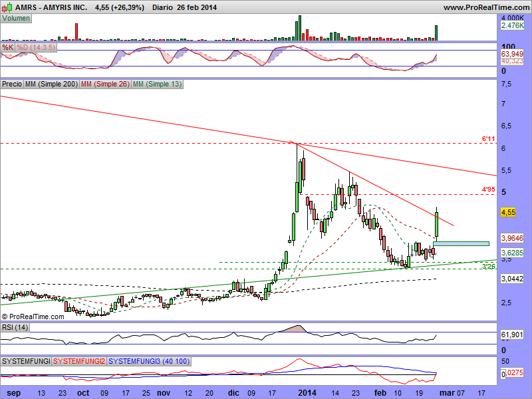532x399 pixels.
Task: Select the Volumen panel label
Action: pos(16,19)
